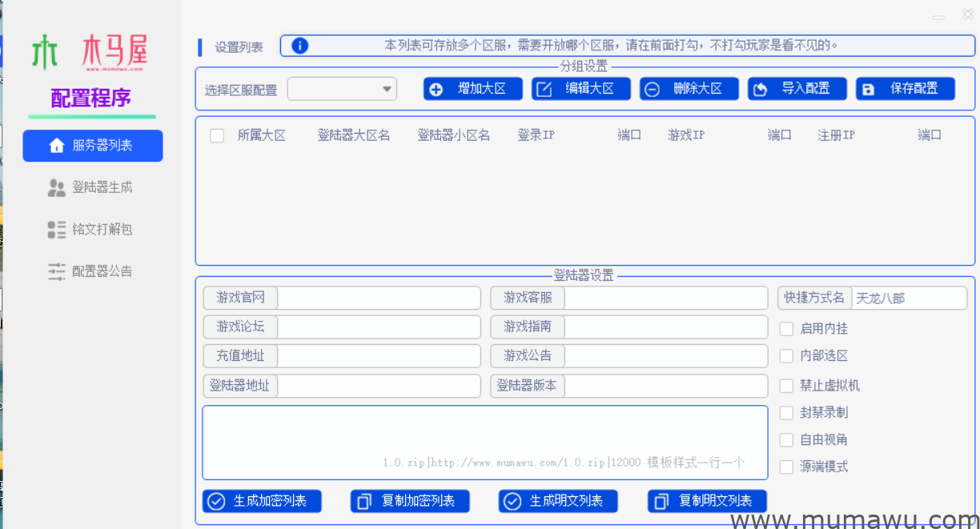
Task: Open the 选择区服配置 dropdown
Action: coord(342,89)
